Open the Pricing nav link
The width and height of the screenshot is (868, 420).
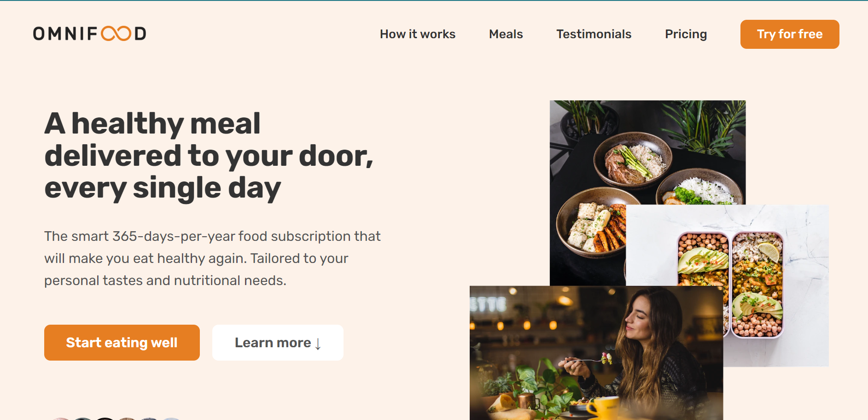coord(686,34)
